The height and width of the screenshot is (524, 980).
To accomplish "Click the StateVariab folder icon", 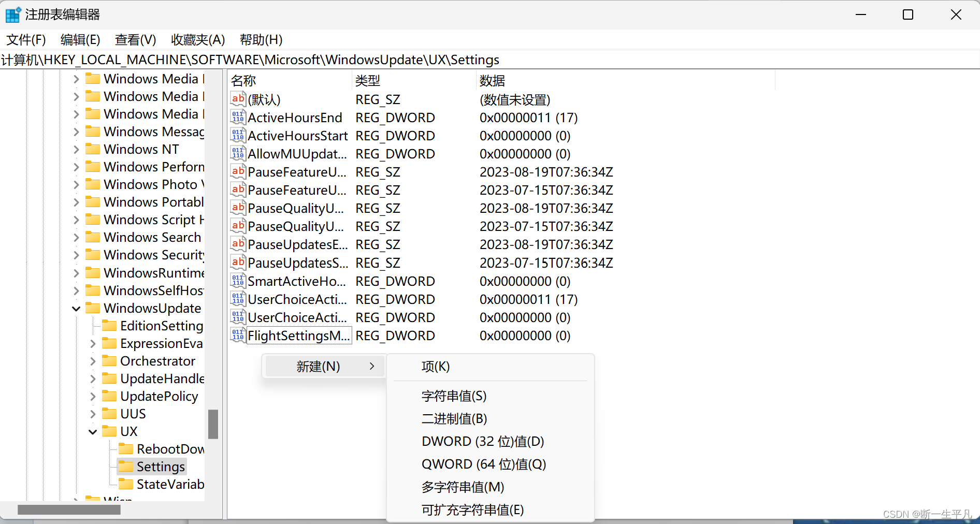I will tap(126, 484).
